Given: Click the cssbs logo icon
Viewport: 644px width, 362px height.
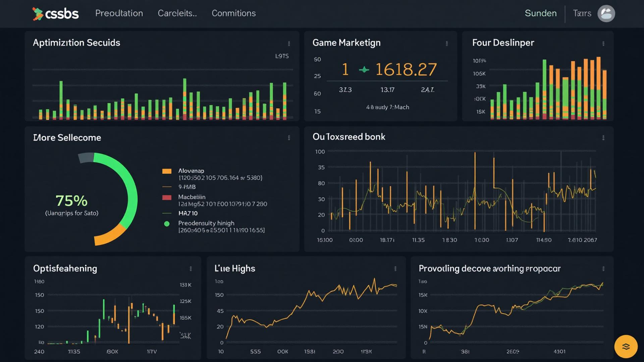Looking at the screenshot, I should pos(38,14).
